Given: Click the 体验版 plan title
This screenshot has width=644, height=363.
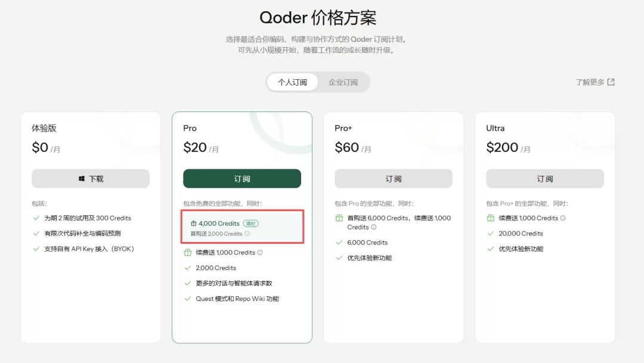Looking at the screenshot, I should tap(44, 128).
